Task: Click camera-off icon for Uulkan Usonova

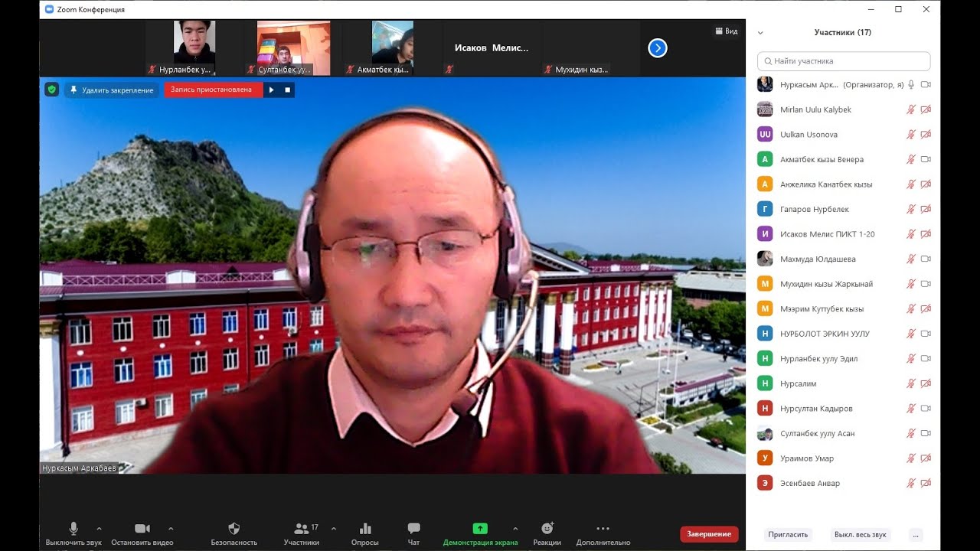Action: click(x=926, y=135)
